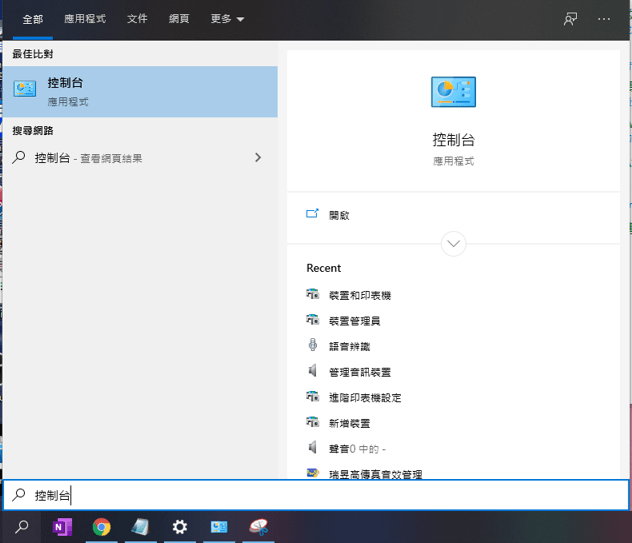Open the paint-style app in the taskbar
This screenshot has height=543, width=632.
[258, 526]
